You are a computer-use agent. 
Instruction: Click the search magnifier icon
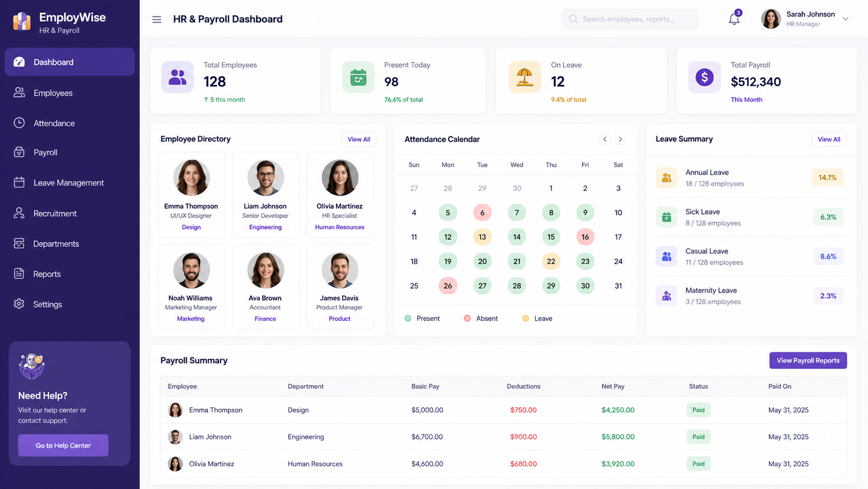573,19
